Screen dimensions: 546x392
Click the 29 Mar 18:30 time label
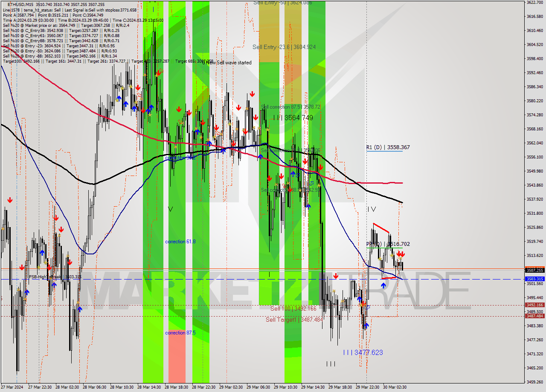coord(340,387)
